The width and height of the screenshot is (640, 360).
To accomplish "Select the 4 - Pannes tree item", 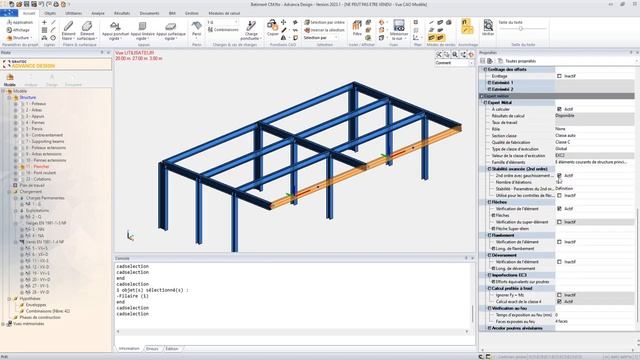I will tap(35, 122).
